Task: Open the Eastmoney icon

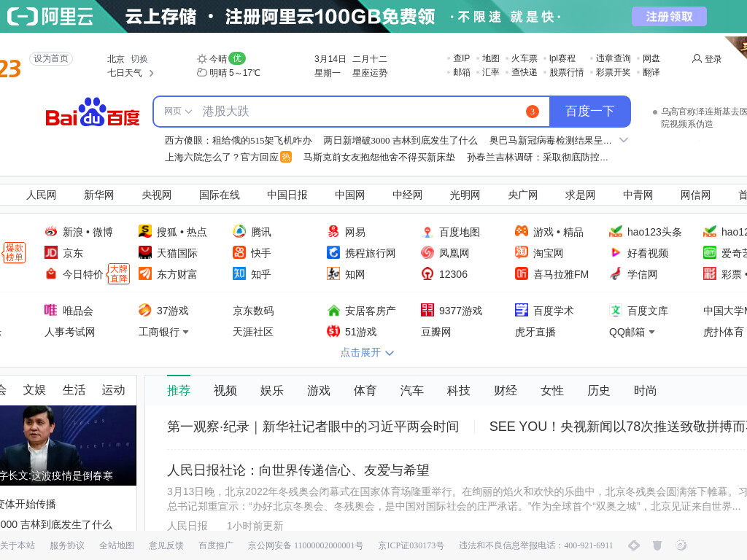Action: 145,273
